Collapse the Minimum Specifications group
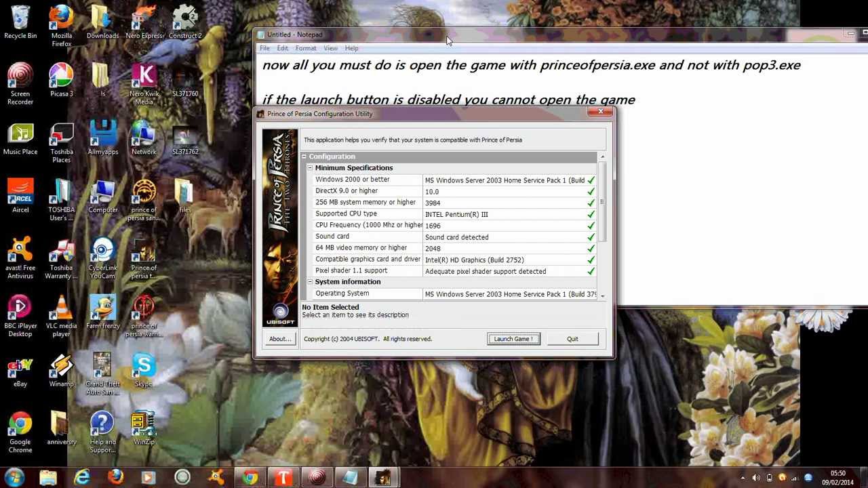Viewport: 868px width, 488px height. click(x=310, y=168)
